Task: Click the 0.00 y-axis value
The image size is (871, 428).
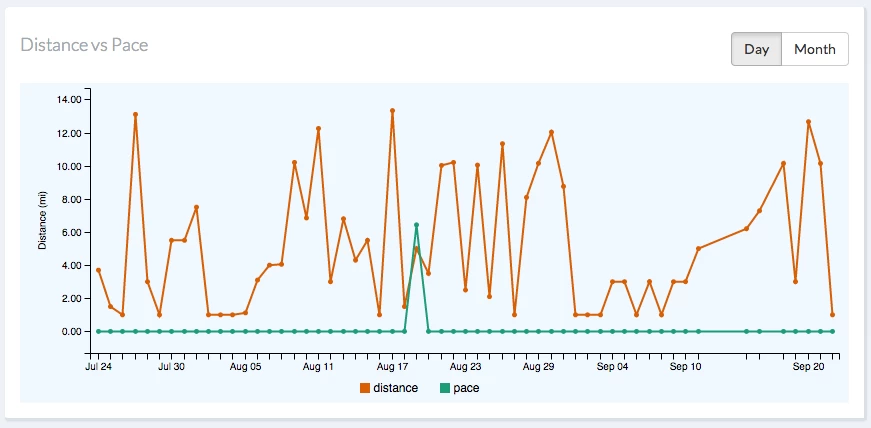Action: (x=71, y=331)
